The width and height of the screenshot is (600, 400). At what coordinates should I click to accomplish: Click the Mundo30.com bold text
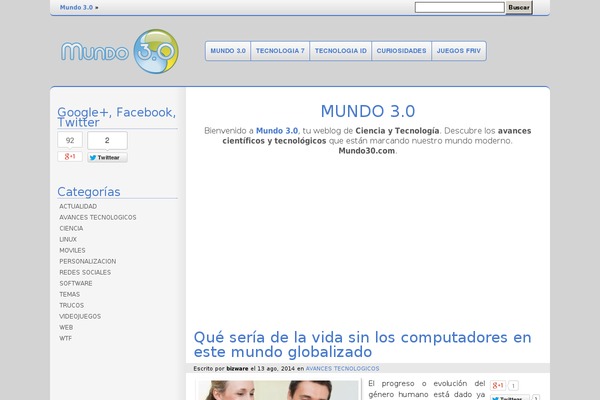(x=367, y=151)
